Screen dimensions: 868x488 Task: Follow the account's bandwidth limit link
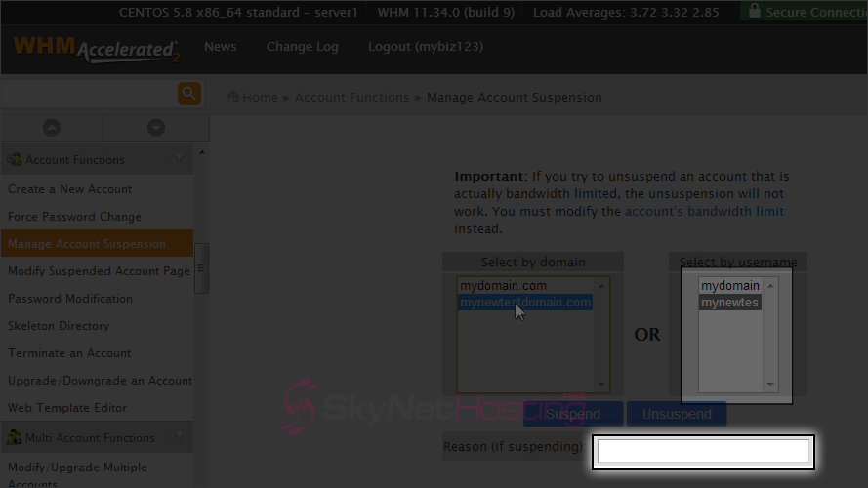(704, 212)
